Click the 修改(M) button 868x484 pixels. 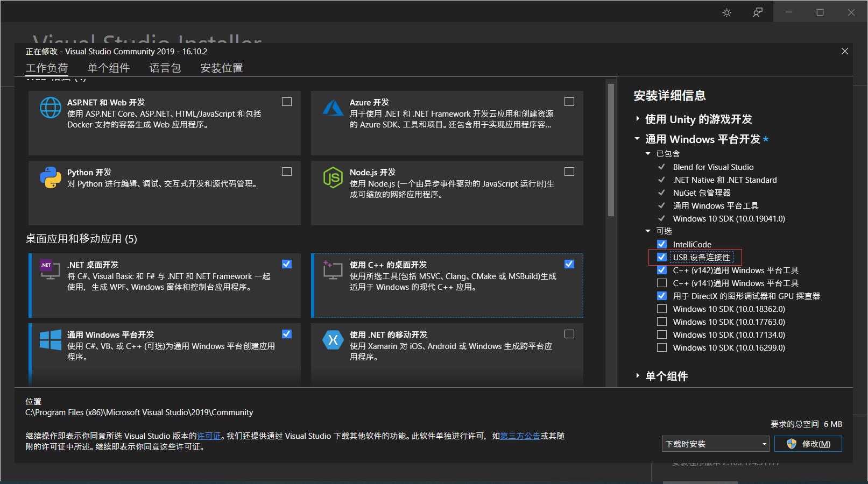(x=808, y=444)
